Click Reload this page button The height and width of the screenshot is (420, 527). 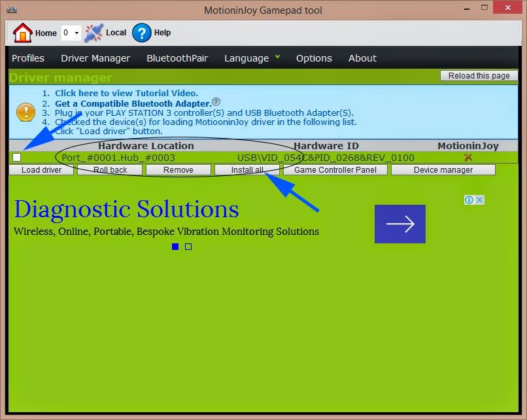point(479,76)
